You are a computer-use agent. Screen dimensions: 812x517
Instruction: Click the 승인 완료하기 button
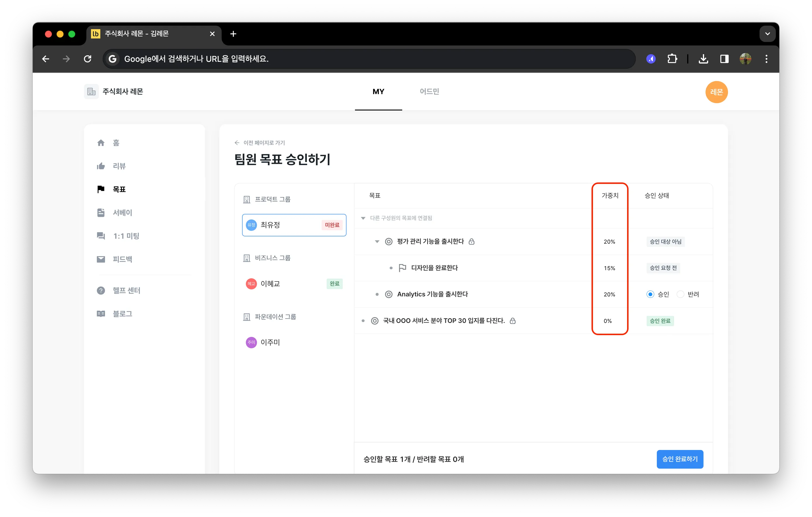pos(680,459)
